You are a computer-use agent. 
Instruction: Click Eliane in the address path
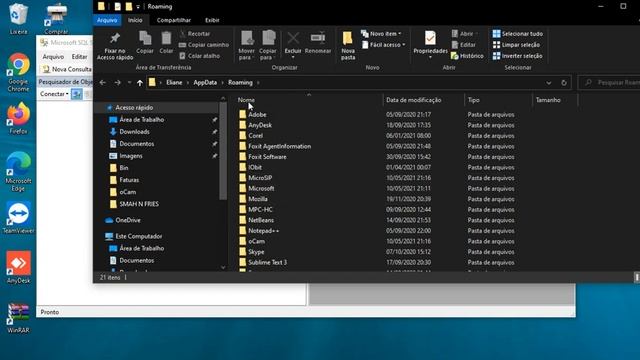pos(174,82)
